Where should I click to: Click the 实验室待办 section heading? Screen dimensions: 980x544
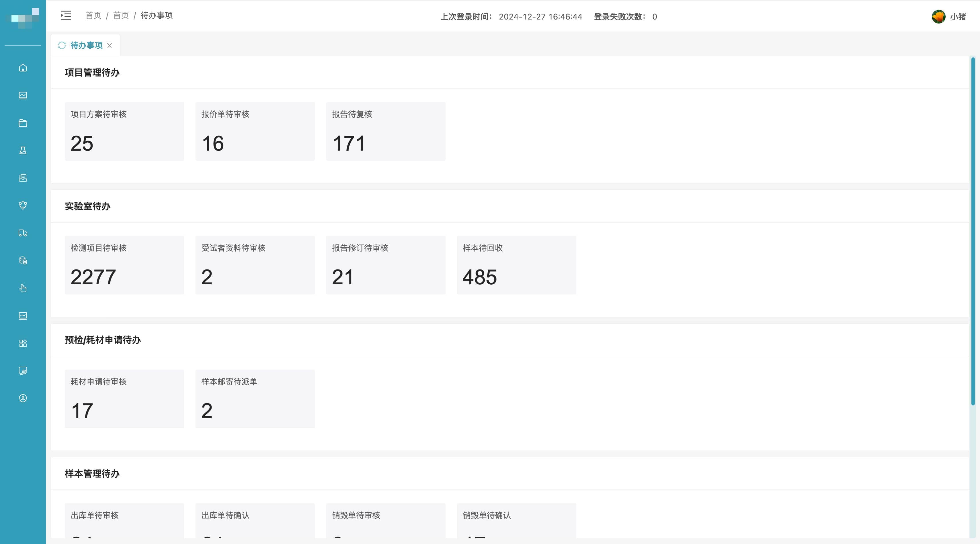click(x=87, y=206)
